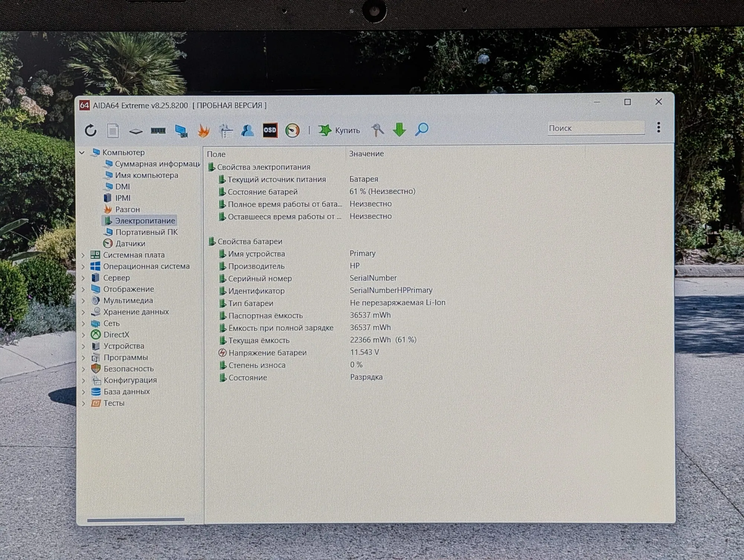Screen dimensions: 744x560
Task: Click the magnifier search icon
Action: pos(422,129)
